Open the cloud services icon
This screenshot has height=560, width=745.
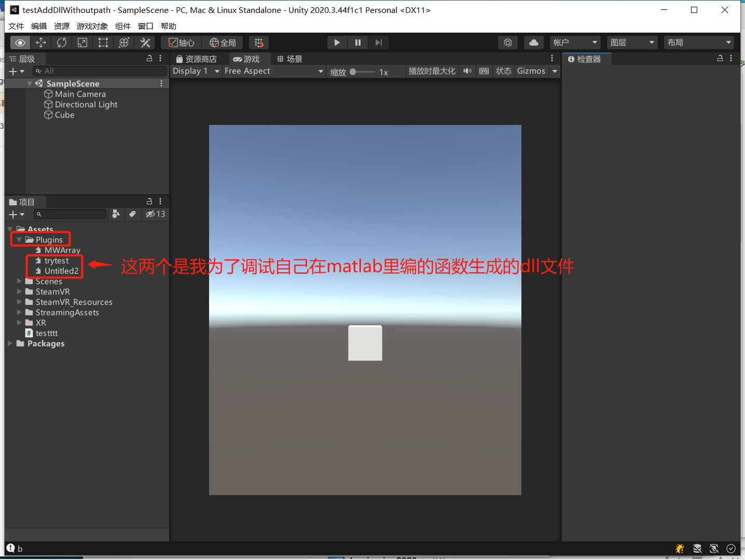click(533, 43)
